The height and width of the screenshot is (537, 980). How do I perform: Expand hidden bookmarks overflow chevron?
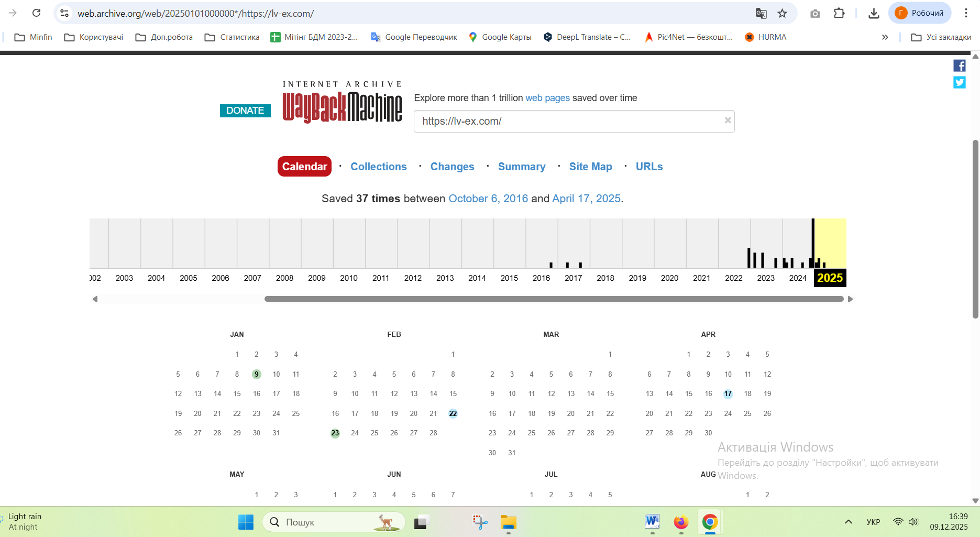pos(885,37)
